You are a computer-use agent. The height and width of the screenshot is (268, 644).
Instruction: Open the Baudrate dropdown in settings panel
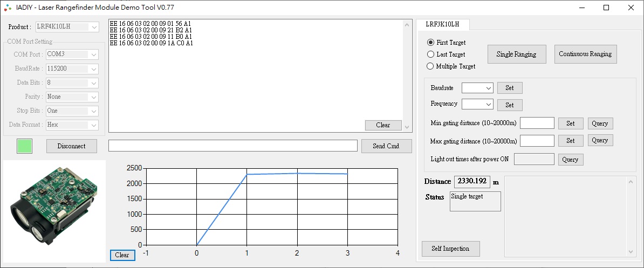[x=478, y=88]
